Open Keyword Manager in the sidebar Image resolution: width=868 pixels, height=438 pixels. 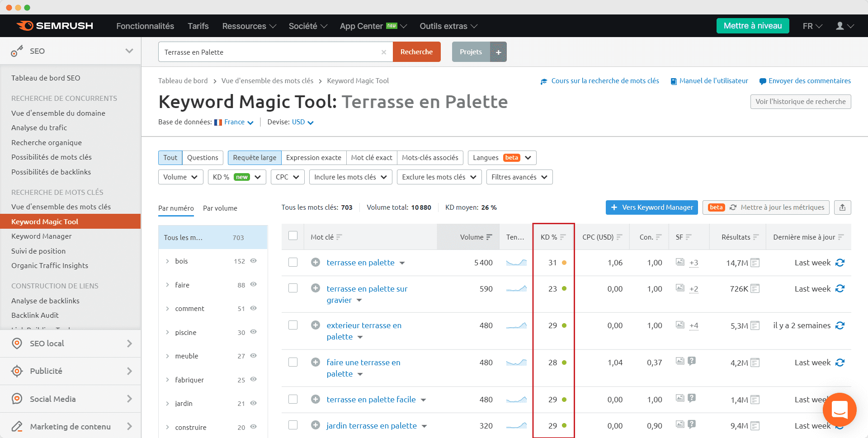[42, 236]
